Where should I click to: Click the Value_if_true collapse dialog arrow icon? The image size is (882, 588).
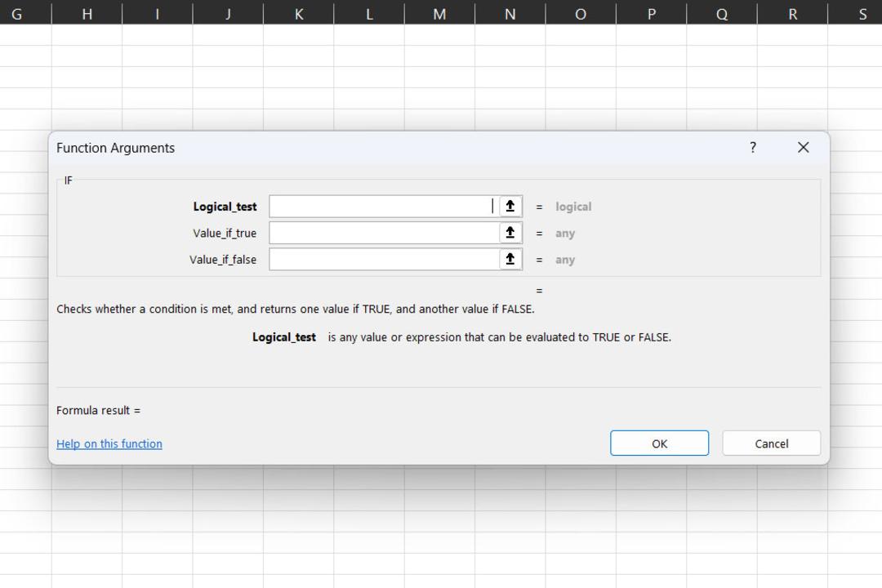tap(510, 233)
